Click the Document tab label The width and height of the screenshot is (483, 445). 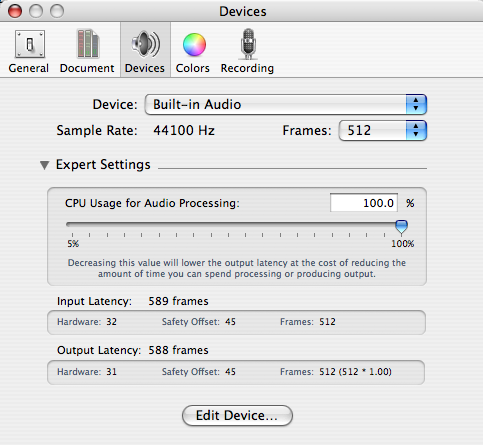point(87,68)
